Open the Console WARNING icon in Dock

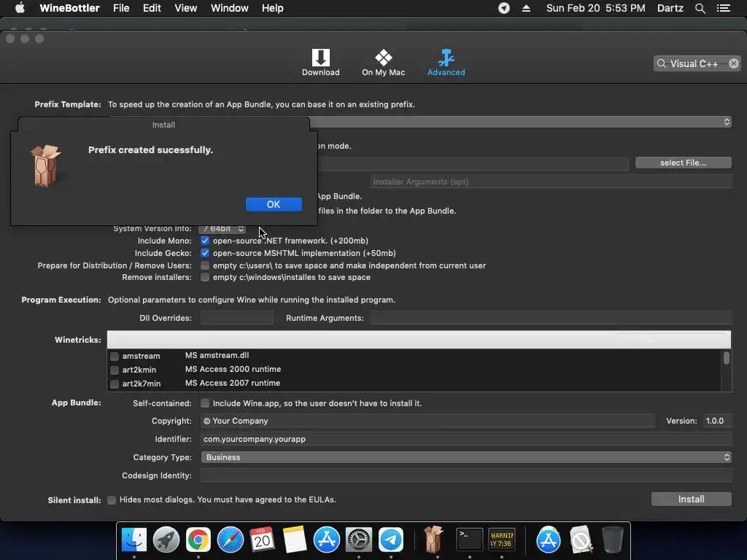pyautogui.click(x=502, y=540)
